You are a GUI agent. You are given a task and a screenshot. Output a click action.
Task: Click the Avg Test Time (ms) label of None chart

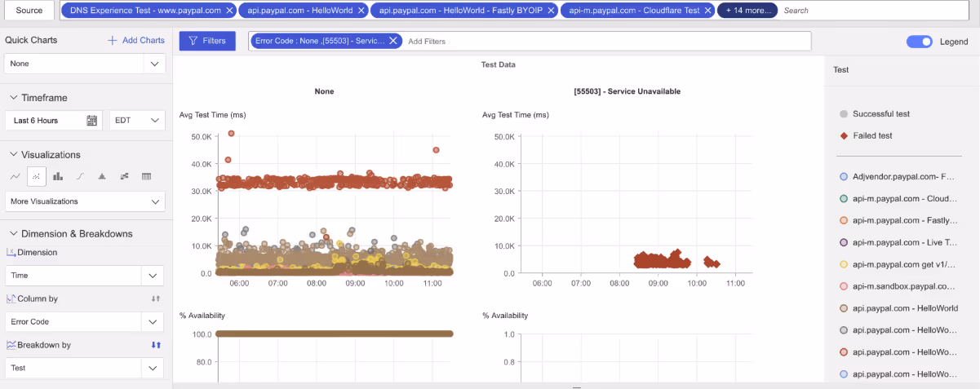point(213,115)
